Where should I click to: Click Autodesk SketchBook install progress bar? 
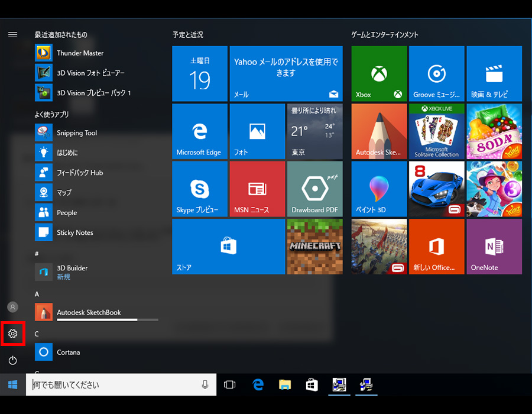[x=108, y=319]
